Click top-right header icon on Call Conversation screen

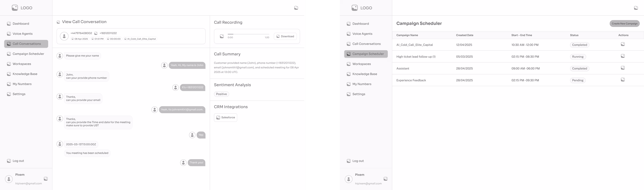(296, 8)
